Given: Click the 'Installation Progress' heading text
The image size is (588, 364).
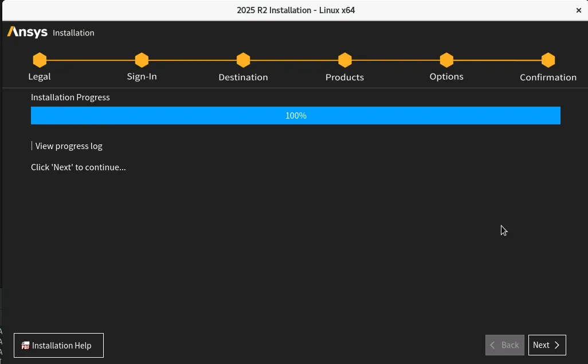Looking at the screenshot, I should 70,97.
